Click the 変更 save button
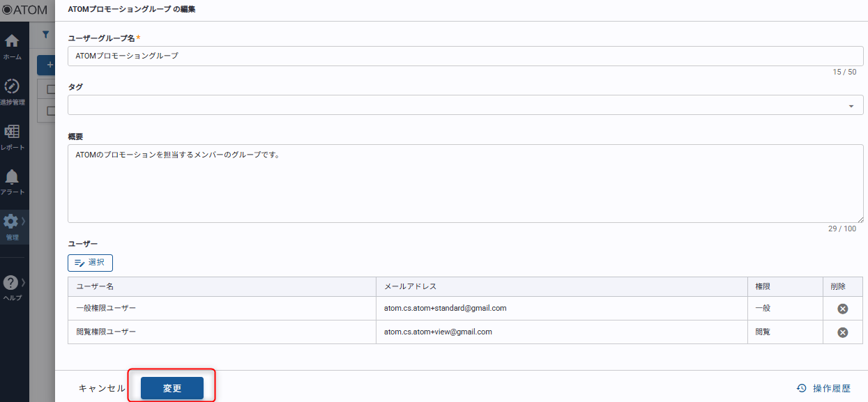 172,388
